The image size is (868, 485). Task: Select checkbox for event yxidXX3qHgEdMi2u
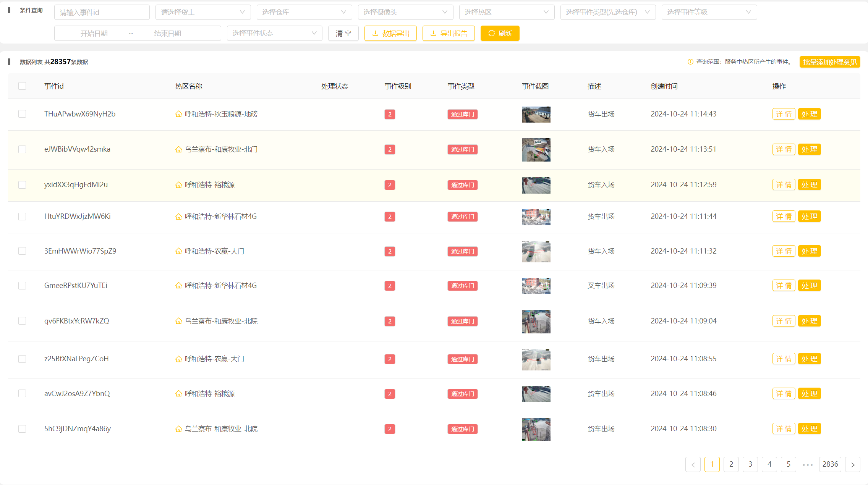point(22,185)
